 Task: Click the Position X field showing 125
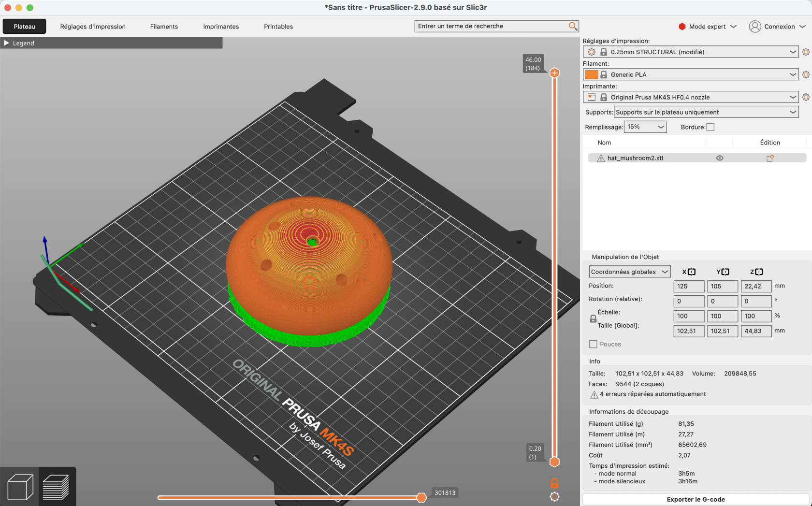689,286
